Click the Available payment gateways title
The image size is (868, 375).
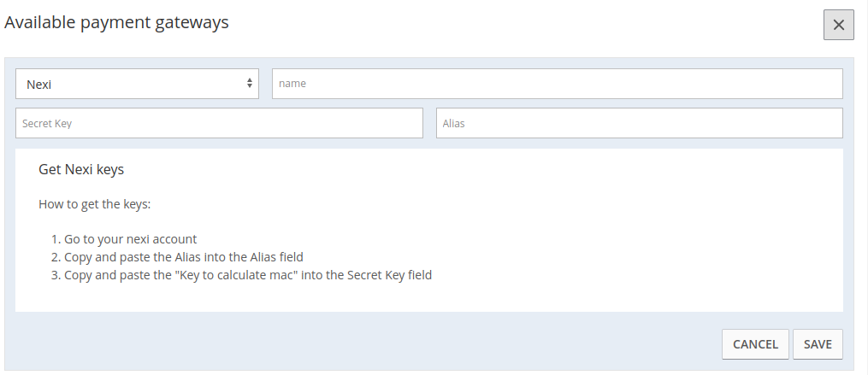(117, 23)
